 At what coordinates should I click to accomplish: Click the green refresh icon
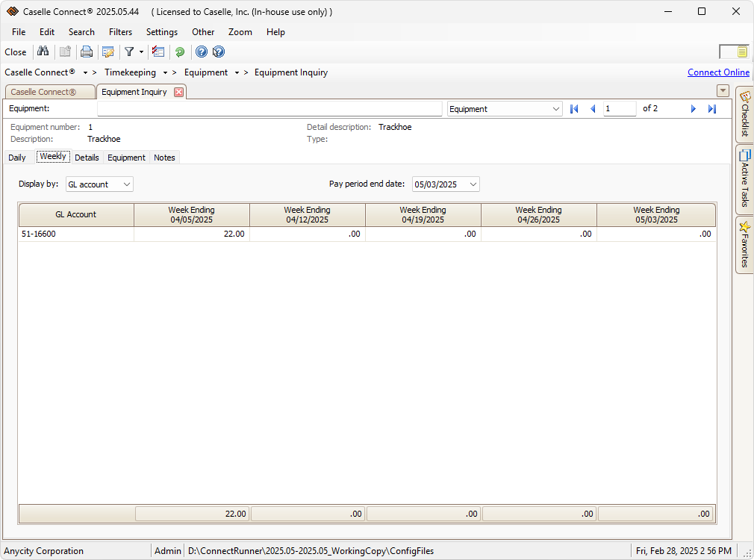point(179,52)
